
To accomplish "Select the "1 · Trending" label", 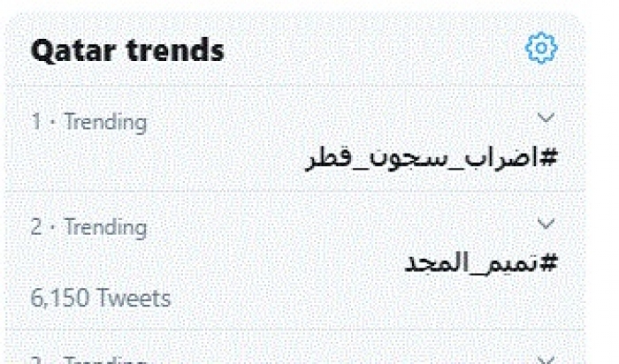I will (x=88, y=122).
